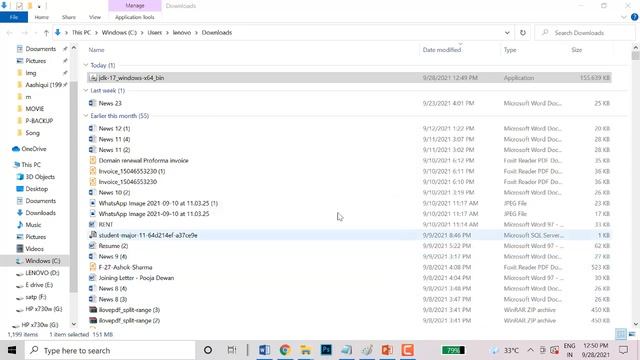Select This PC breadcrumb in address bar
The height and width of the screenshot is (360, 640).
point(81,33)
